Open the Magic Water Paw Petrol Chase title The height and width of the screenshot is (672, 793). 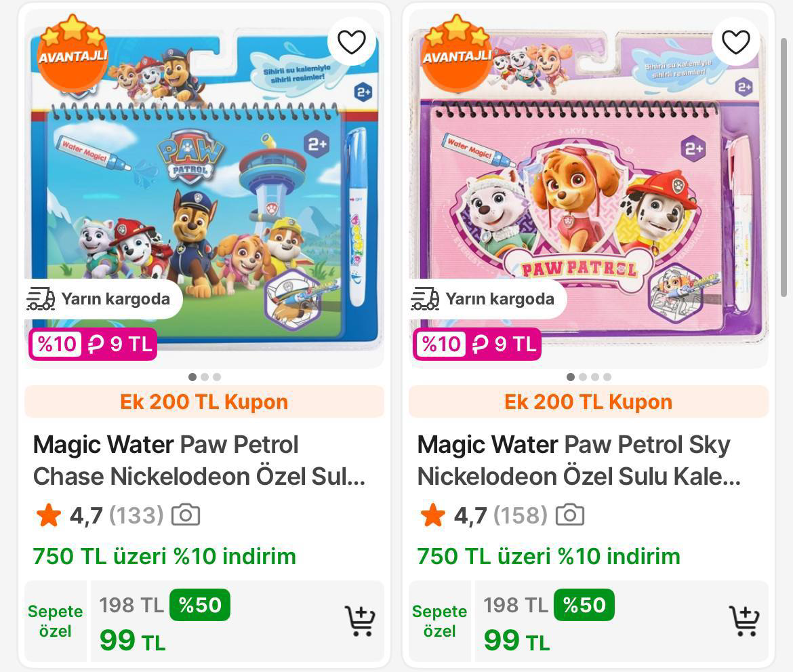click(199, 460)
